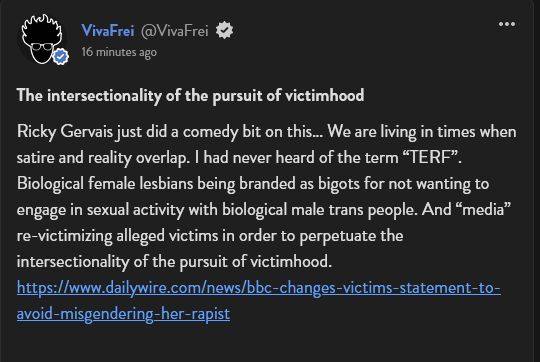Click the glasses on the avatar drawing
Image resolution: width=540 pixels, height=362 pixels.
[42, 46]
